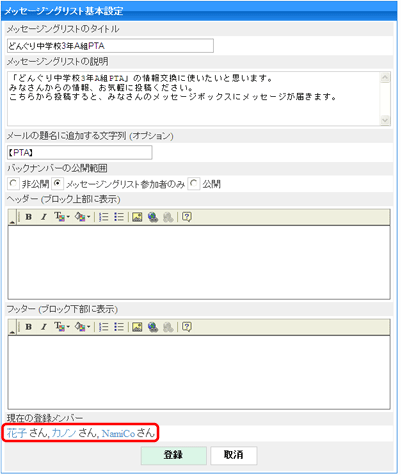The image size is (401, 475).
Task: Open text size dropdown in header toolbar
Action: pos(62,217)
